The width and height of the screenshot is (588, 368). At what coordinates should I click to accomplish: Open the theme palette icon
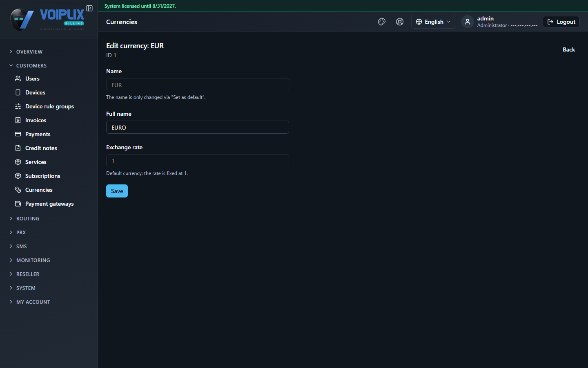382,22
